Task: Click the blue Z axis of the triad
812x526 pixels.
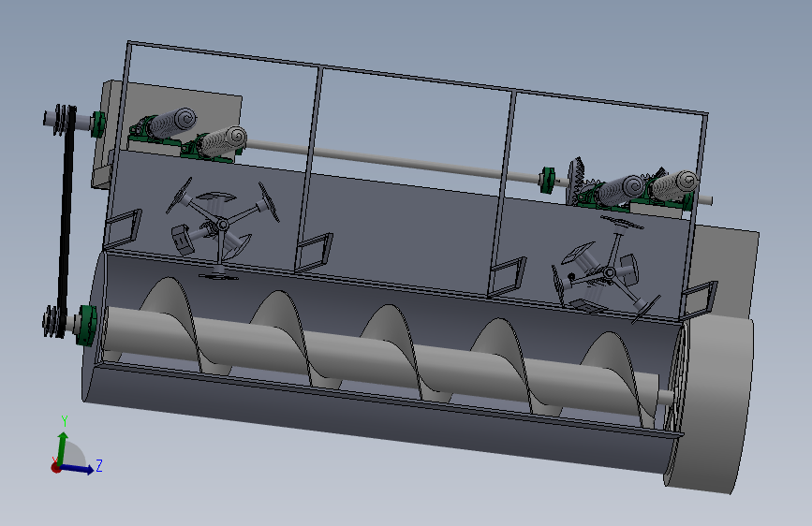Action: pyautogui.click(x=78, y=469)
